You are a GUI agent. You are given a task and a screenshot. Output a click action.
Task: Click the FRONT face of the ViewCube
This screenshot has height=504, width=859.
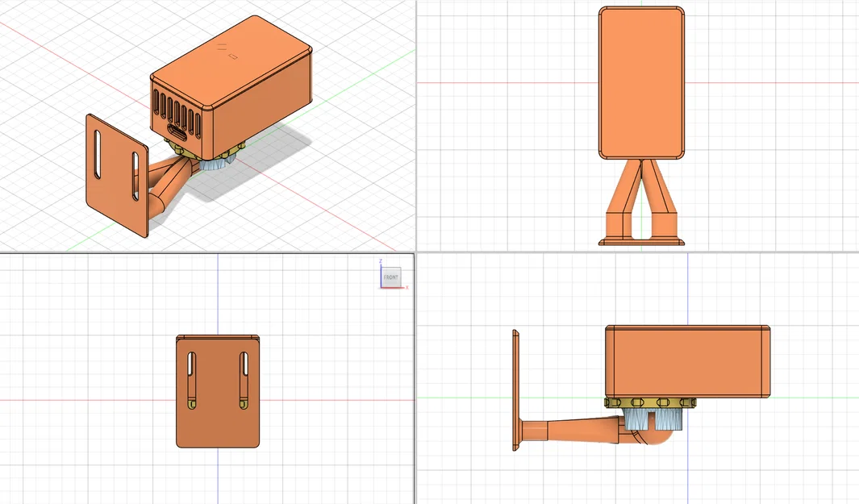391,277
